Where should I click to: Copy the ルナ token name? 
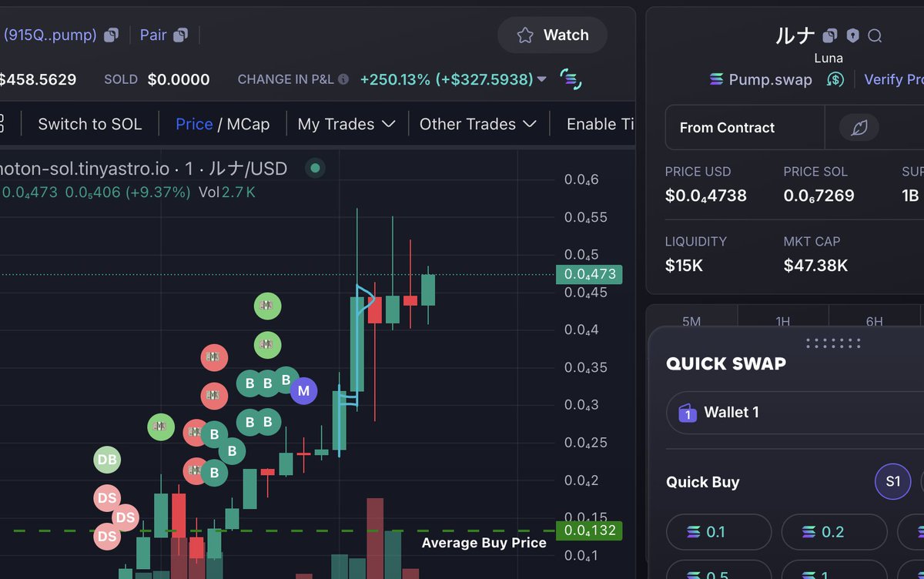[x=829, y=35]
